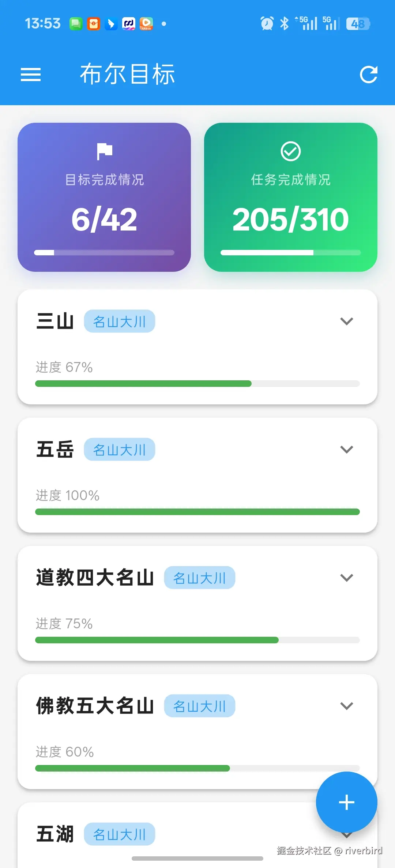Tap the 布尔目标 app title
This screenshot has height=868, width=395.
(128, 74)
